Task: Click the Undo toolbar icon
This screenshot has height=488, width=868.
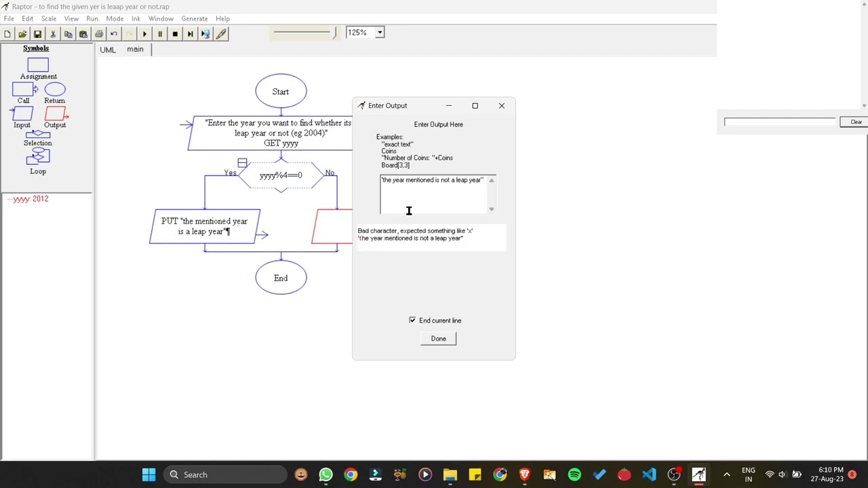Action: point(114,34)
